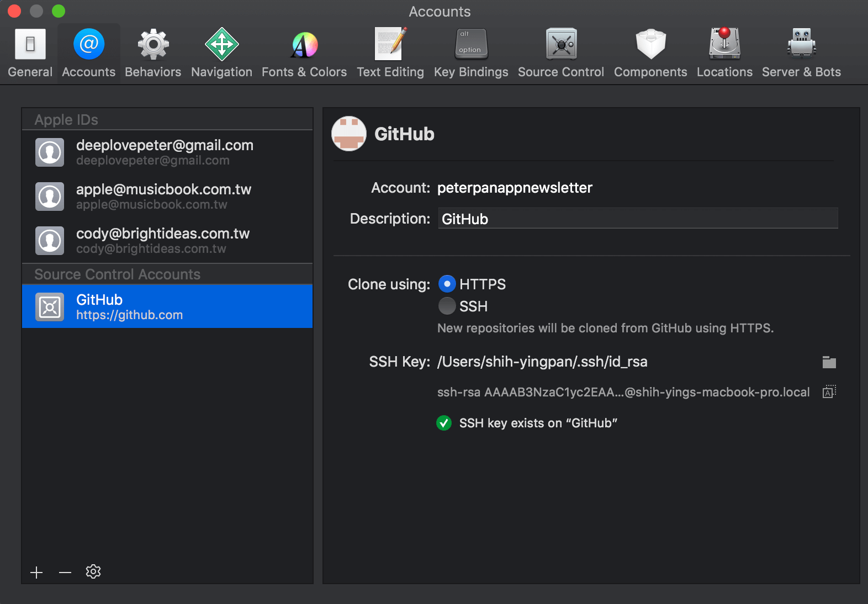Click the account name peterpanappnewsletter
Image resolution: width=868 pixels, height=604 pixels.
pos(515,188)
